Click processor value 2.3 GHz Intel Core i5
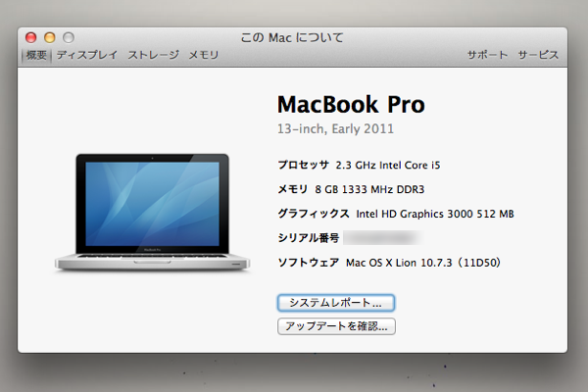 click(x=388, y=165)
